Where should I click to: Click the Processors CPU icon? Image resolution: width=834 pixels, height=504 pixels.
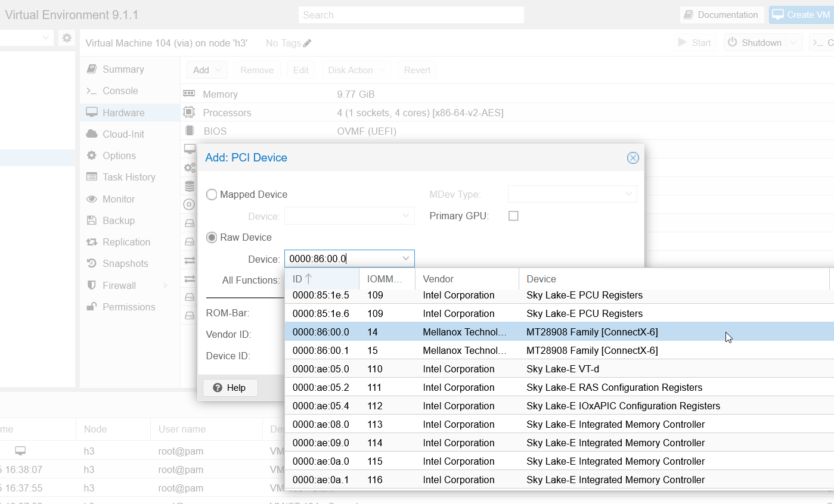pos(189,112)
